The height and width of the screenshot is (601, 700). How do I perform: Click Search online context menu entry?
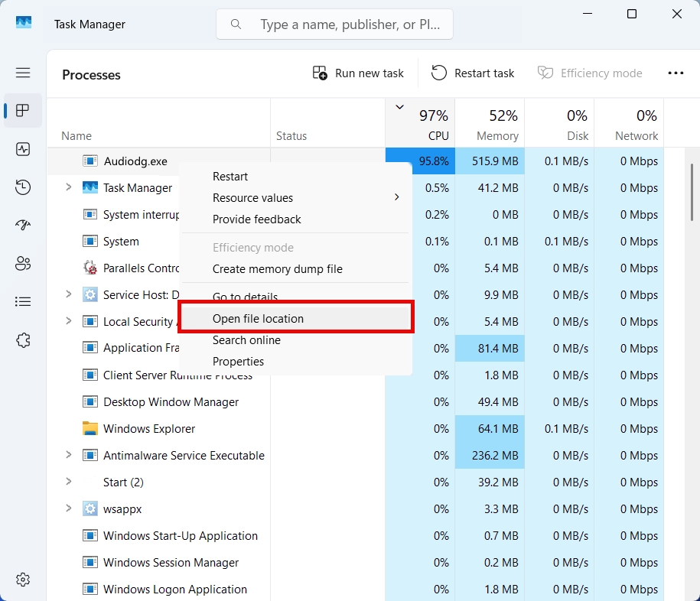(246, 339)
